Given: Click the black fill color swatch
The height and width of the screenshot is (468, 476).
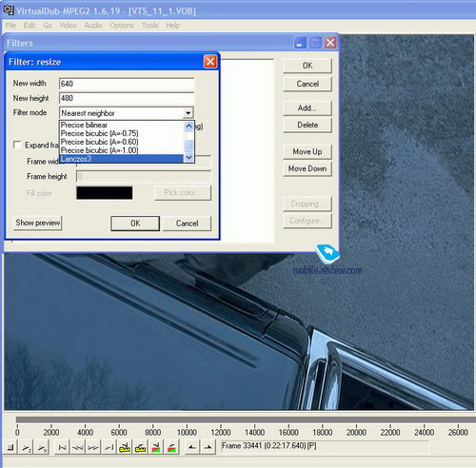Looking at the screenshot, I should coord(105,193).
